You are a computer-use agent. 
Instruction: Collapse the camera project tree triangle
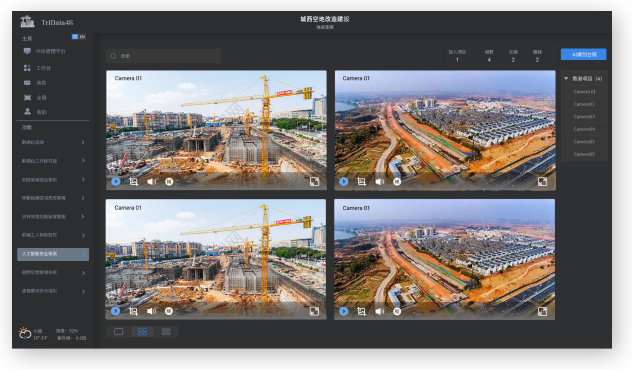pos(566,78)
